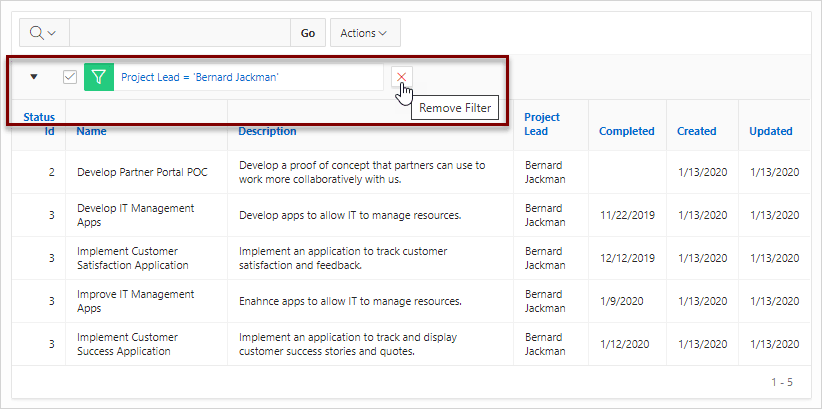Collapse the filter bar with black triangle
The image size is (822, 409).
click(34, 77)
